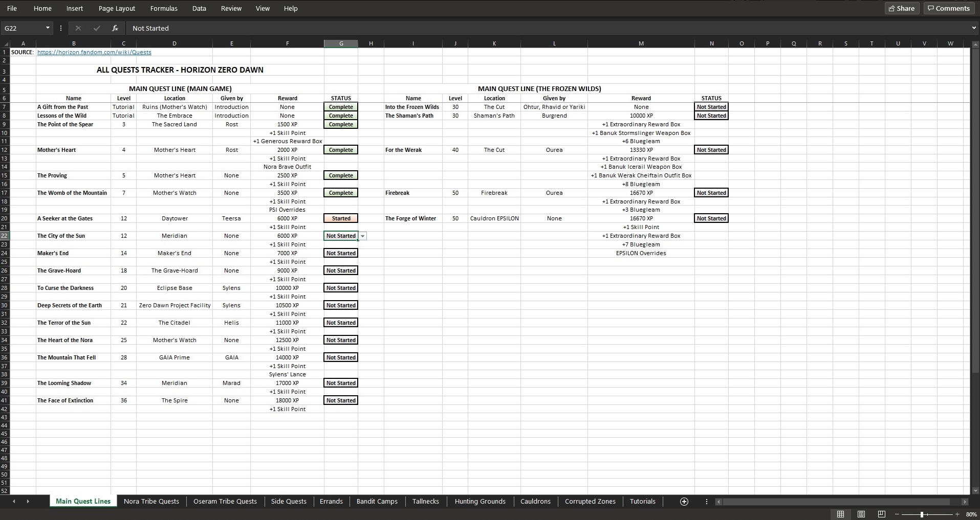Select 'ALL QUESTS TRACKER - HORIZON ZERO DAWN' title
The image size is (980, 520).
coord(180,70)
